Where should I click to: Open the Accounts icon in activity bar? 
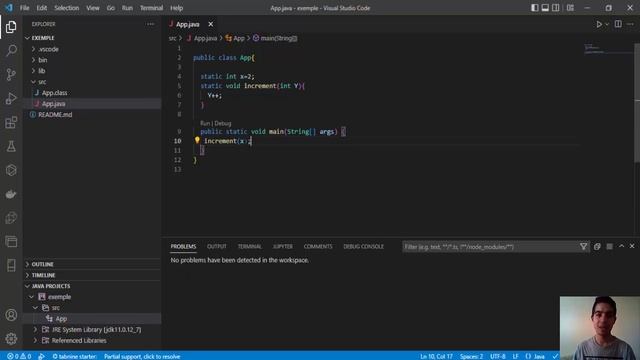(11, 315)
